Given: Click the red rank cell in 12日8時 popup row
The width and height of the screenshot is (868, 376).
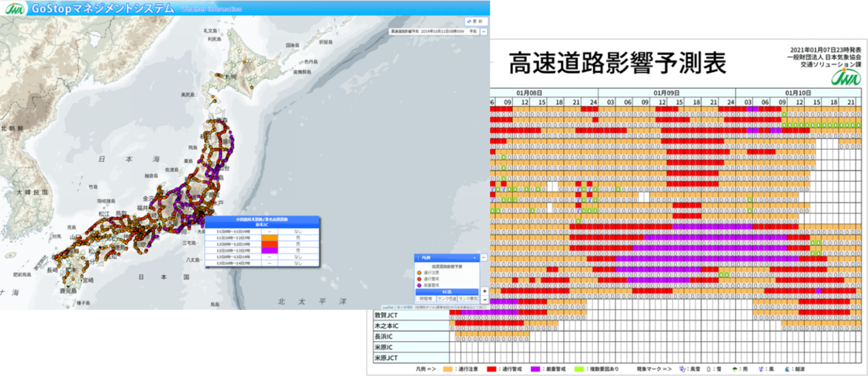Looking at the screenshot, I should click(x=270, y=244).
